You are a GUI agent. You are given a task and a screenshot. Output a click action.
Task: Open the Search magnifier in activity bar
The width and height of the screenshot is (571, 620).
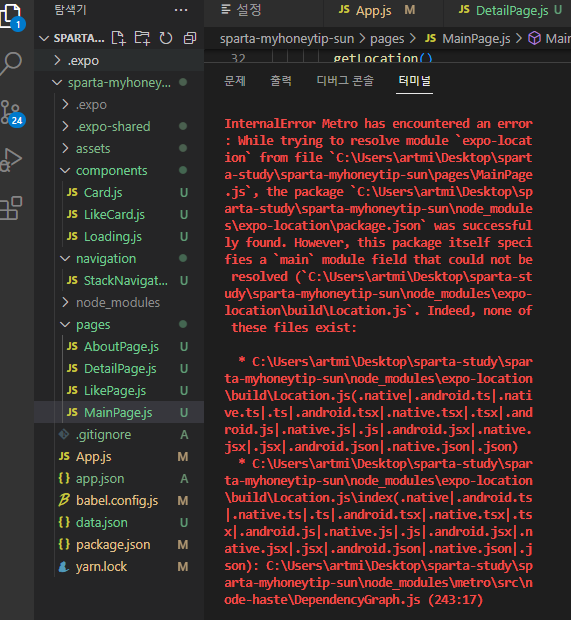(x=11, y=63)
